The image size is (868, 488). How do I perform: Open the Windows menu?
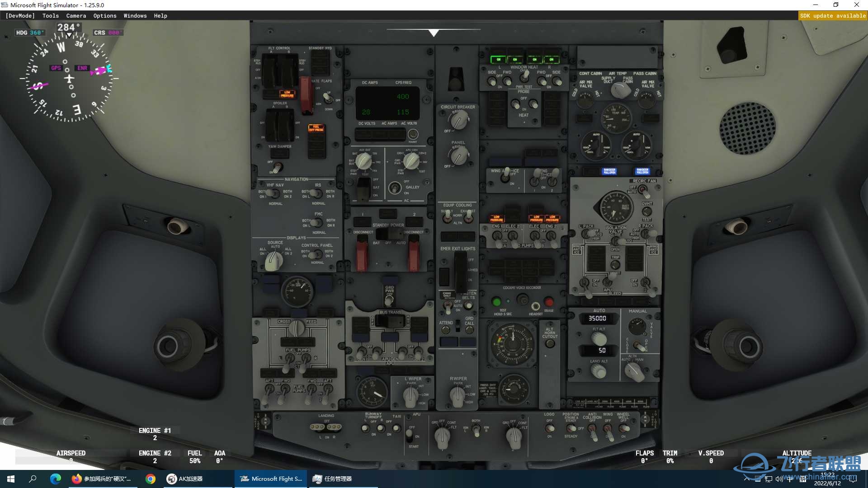[x=135, y=16]
